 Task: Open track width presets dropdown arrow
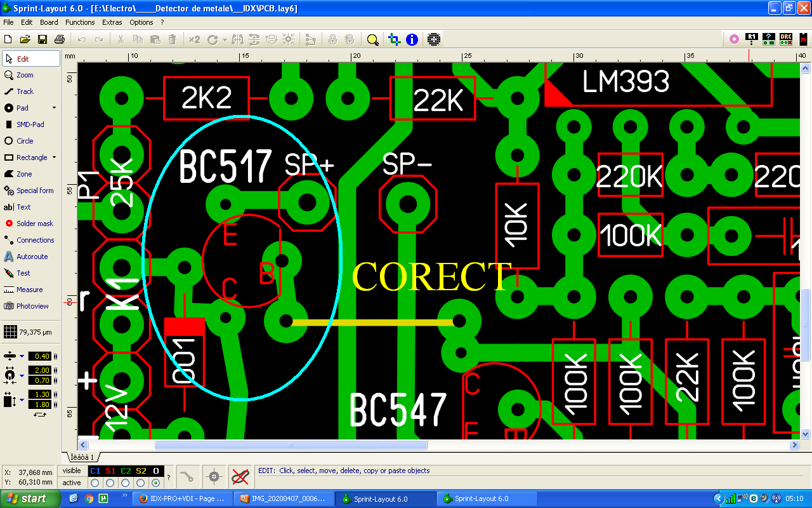click(x=22, y=356)
